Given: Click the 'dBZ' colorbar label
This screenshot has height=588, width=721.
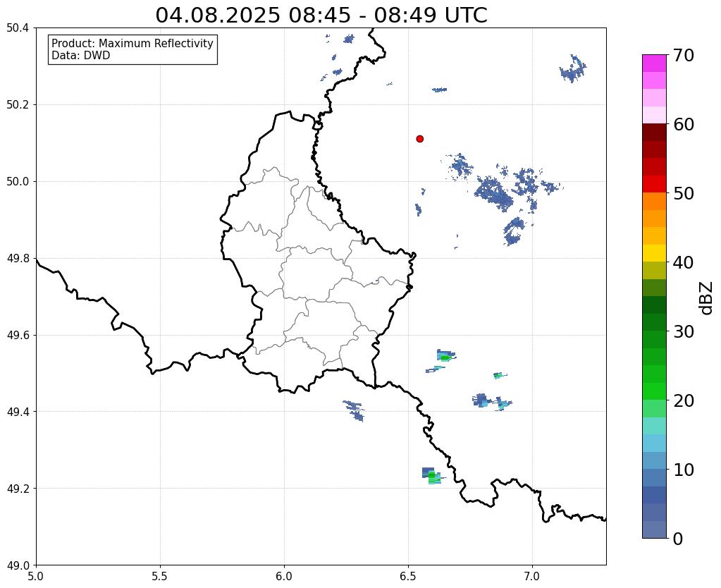Looking at the screenshot, I should (x=707, y=298).
